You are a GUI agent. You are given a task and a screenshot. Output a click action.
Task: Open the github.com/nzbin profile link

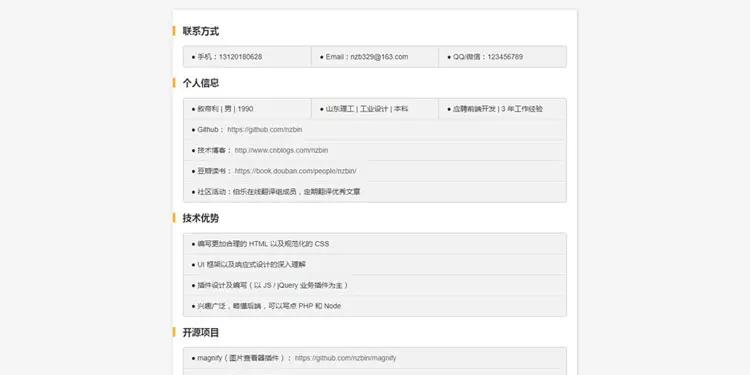point(265,130)
